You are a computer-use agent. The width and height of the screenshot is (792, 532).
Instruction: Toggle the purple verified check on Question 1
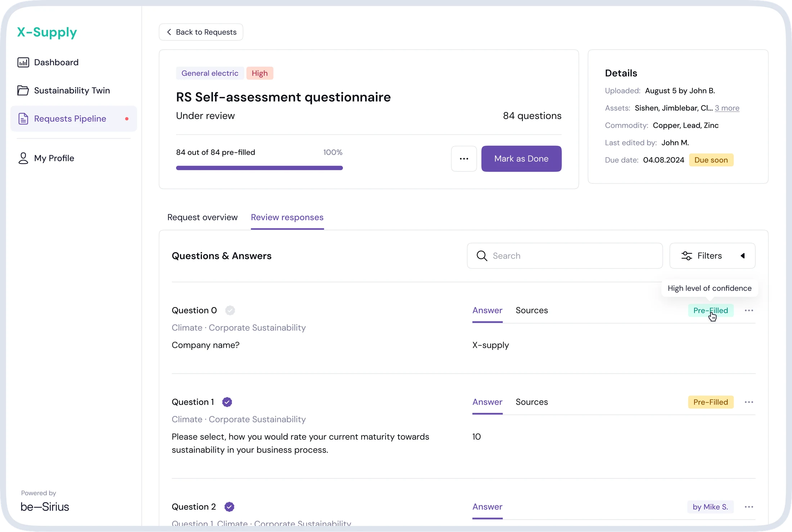tap(227, 402)
